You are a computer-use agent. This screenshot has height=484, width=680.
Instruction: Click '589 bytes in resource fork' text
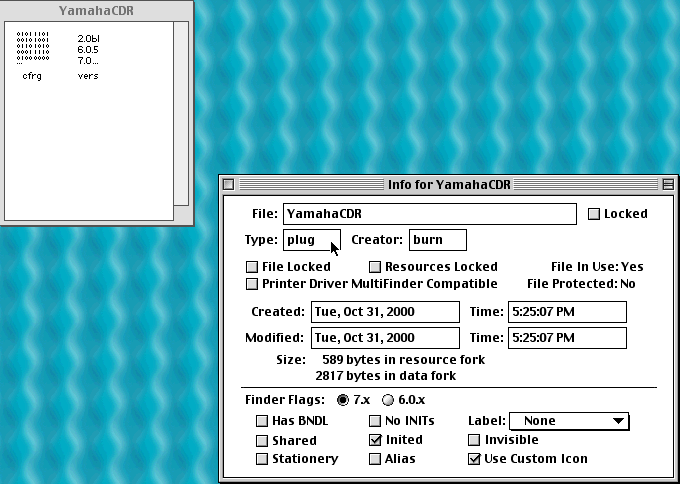tap(404, 360)
